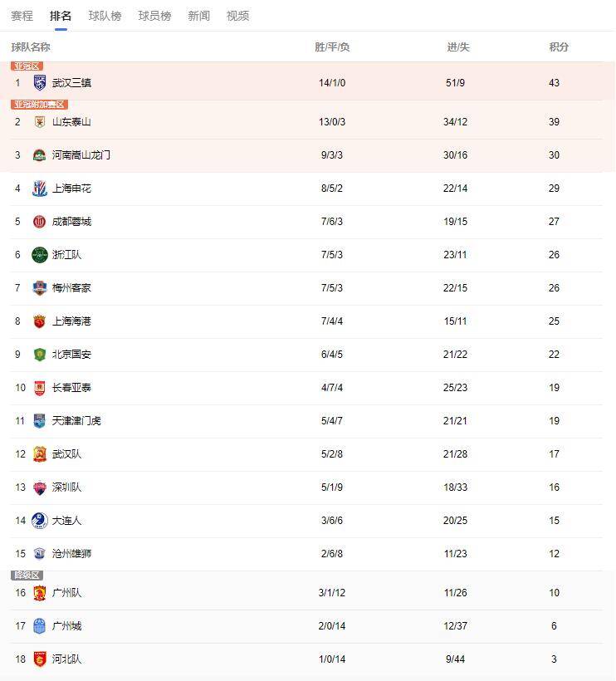
Task: Click the 广州城 blue badge
Action: coord(40,626)
